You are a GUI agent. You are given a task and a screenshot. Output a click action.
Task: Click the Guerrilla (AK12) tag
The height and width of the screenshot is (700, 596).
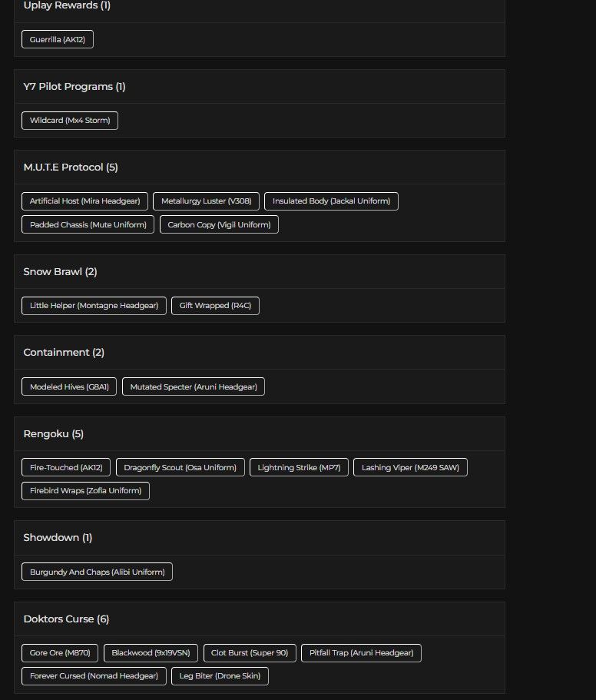click(x=58, y=39)
